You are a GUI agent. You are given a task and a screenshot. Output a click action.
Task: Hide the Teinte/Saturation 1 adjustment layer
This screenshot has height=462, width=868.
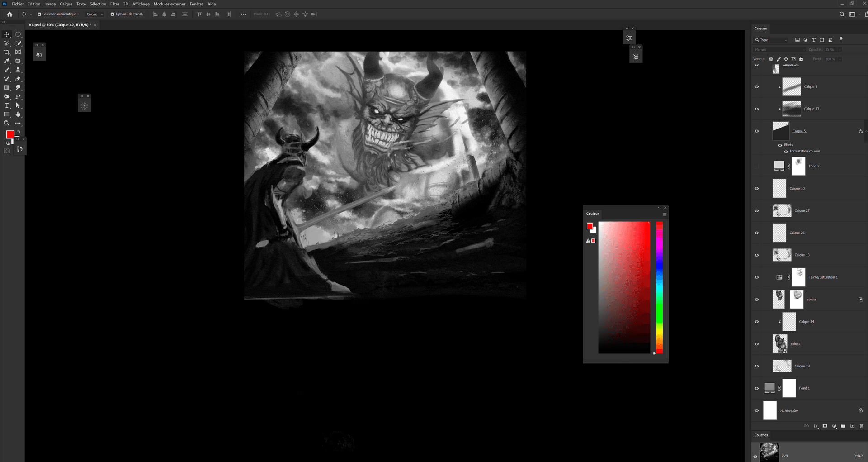pyautogui.click(x=756, y=277)
